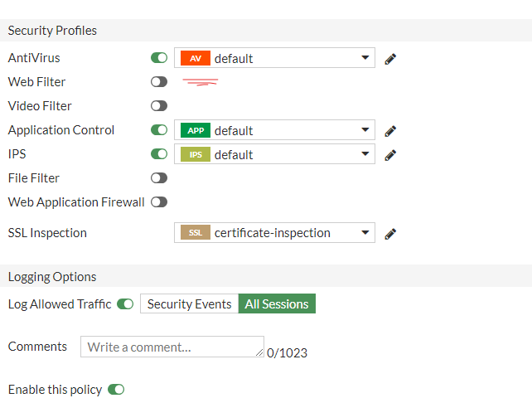The image size is (532, 403).
Task: Click the IPS profile edit pencil
Action: click(390, 155)
